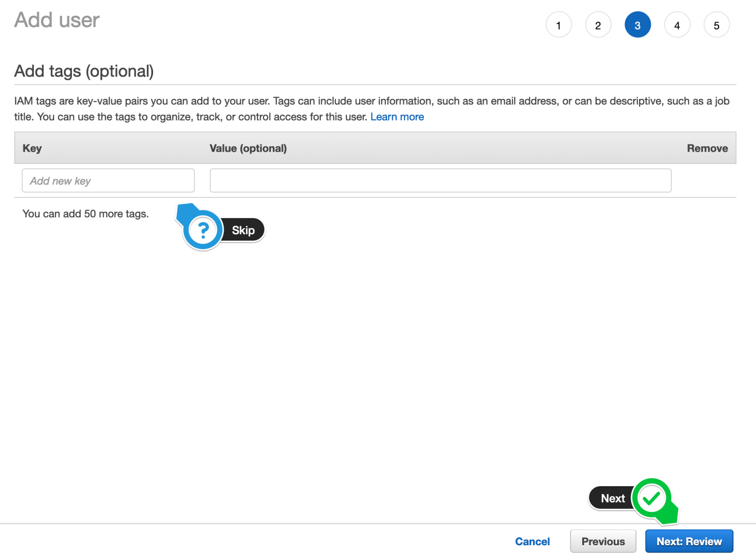The width and height of the screenshot is (756, 558).
Task: Click into the Add new key field
Action: [108, 181]
